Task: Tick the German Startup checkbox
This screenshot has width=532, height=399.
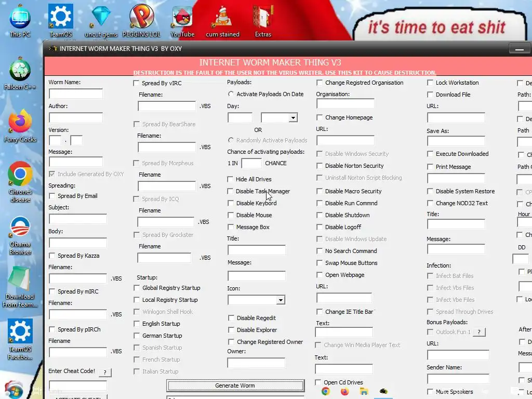Action: (137, 336)
